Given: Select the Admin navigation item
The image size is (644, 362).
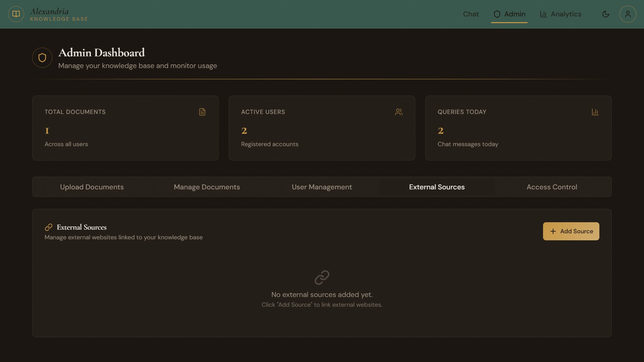Looking at the screenshot, I should 509,14.
